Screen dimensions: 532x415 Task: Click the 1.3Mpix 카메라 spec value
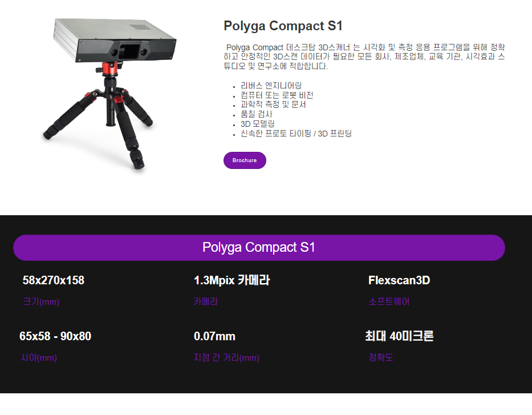tap(232, 280)
